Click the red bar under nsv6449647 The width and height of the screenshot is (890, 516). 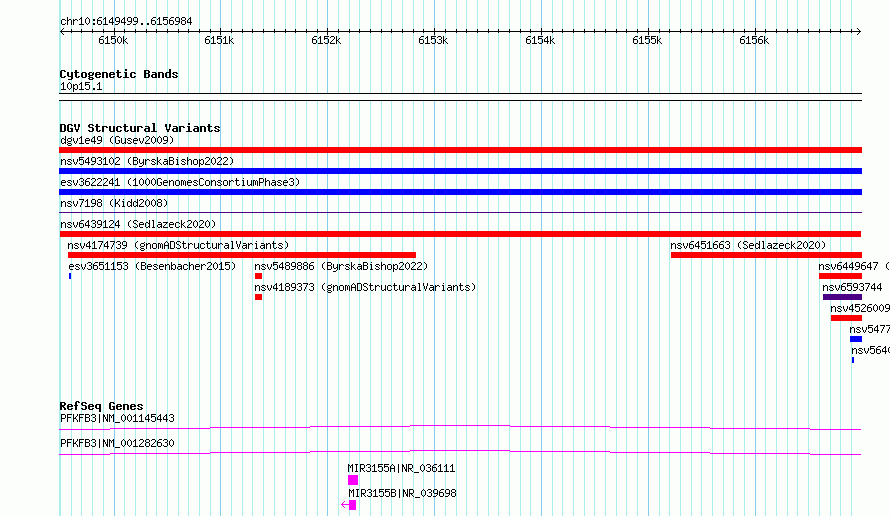(x=841, y=276)
